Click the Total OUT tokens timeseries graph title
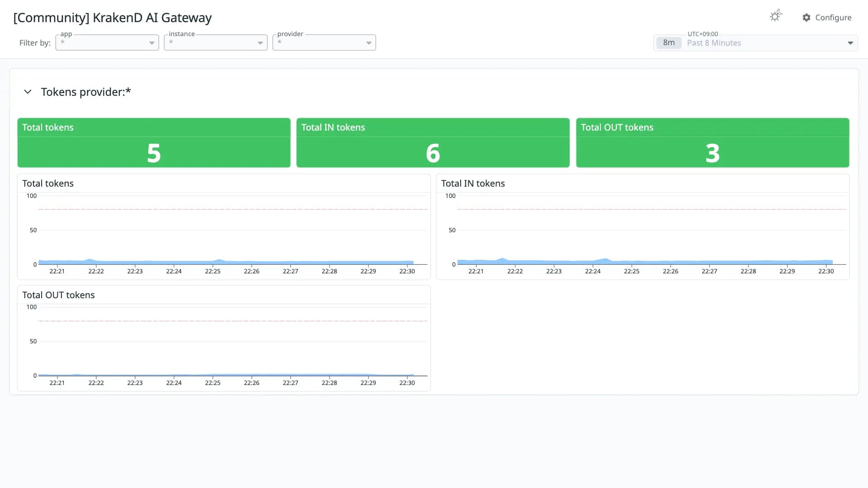The height and width of the screenshot is (488, 868). click(x=58, y=295)
